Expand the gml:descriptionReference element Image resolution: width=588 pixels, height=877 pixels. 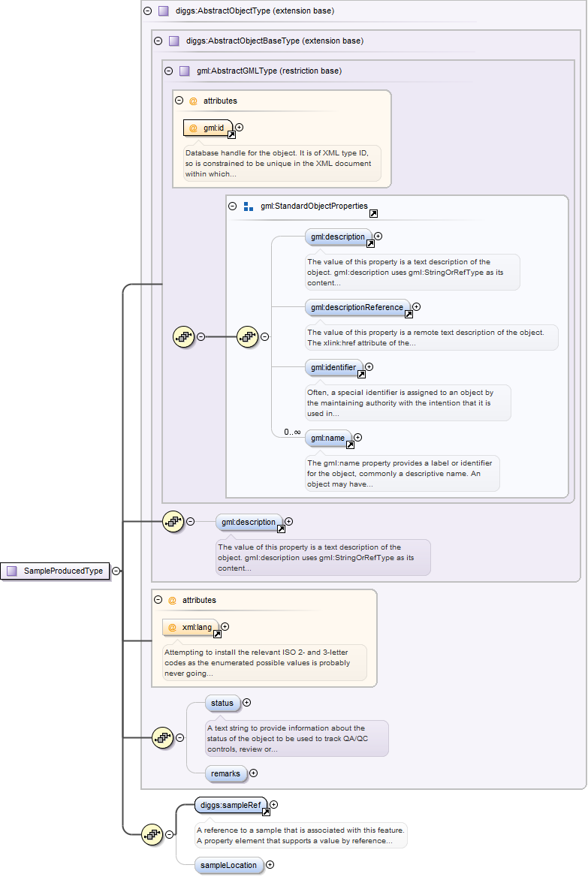click(417, 306)
